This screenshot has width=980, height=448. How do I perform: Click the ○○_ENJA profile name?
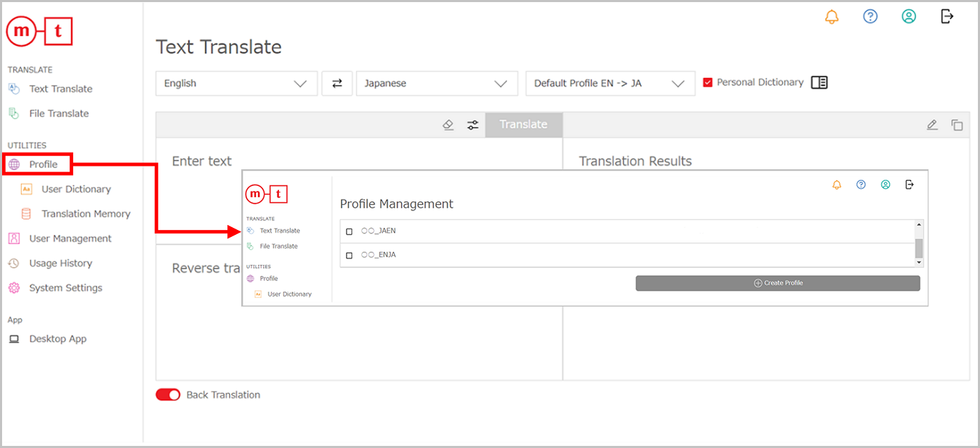pyautogui.click(x=379, y=254)
